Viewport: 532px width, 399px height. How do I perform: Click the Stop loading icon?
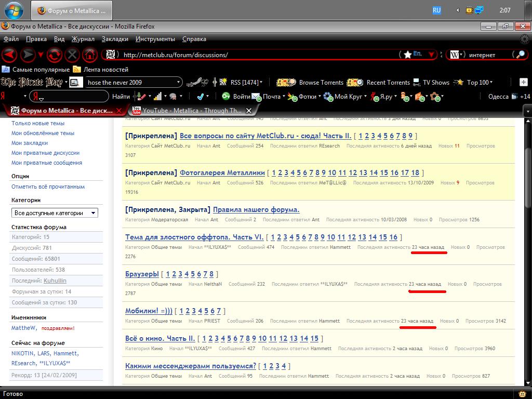point(72,55)
